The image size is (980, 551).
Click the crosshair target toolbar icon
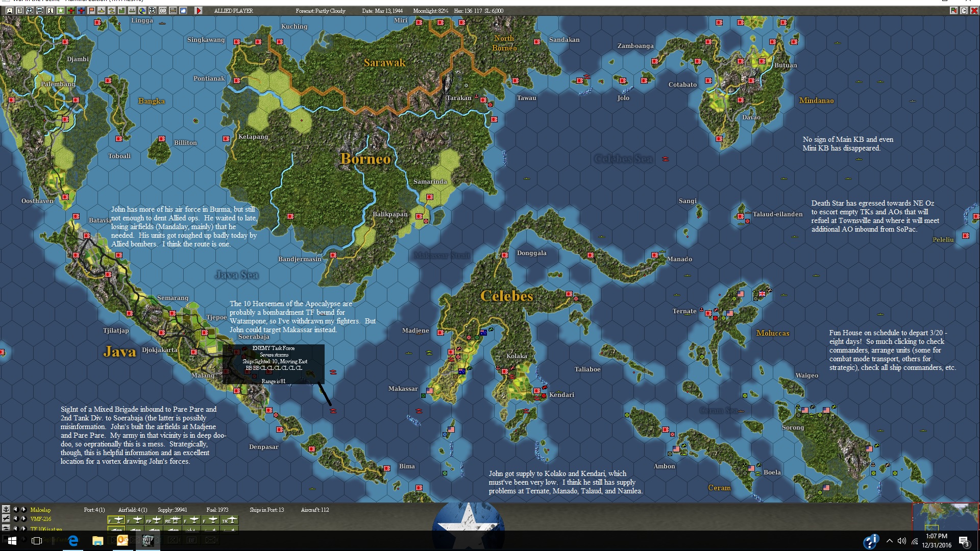[x=153, y=10]
